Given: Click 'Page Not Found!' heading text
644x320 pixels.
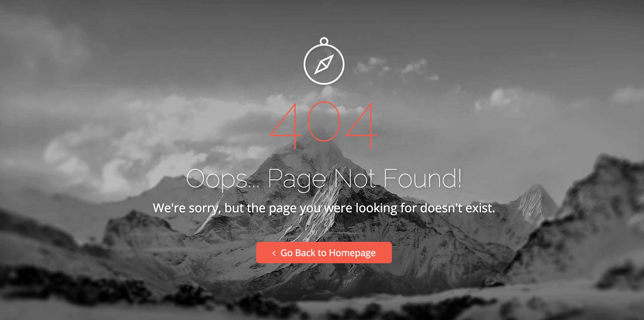Looking at the screenshot, I should (365, 179).
